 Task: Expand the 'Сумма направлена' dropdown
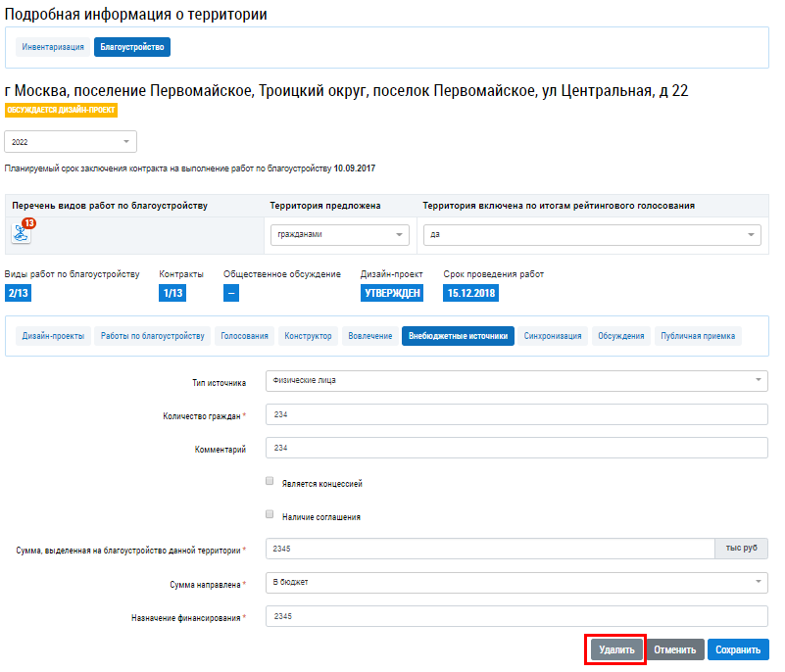coord(516,583)
